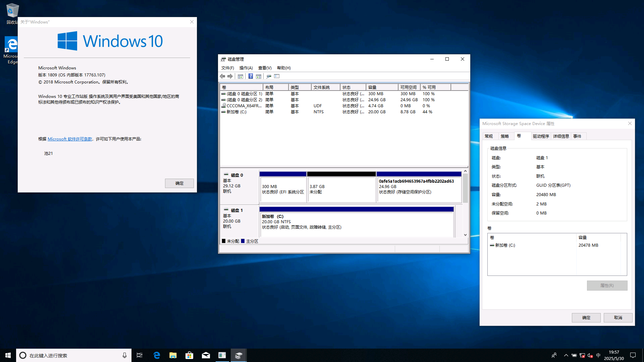Image resolution: width=644 pixels, height=362 pixels.
Task: Click the taskbar search box
Action: 74,355
